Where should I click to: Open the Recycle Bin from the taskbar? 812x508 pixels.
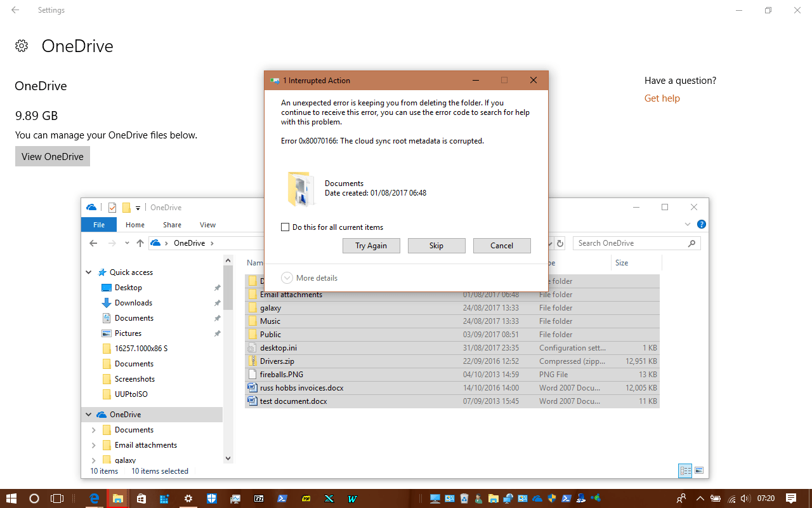pyautogui.click(x=464, y=498)
